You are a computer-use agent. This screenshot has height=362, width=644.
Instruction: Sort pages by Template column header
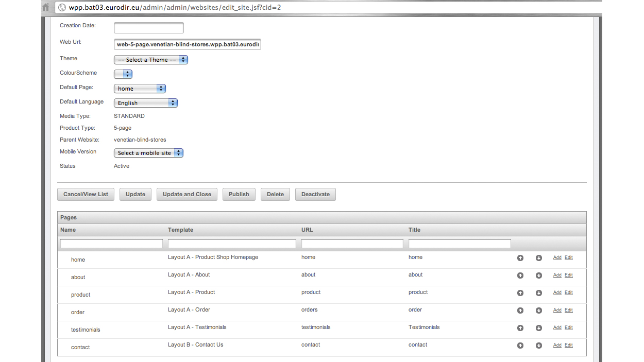[180, 230]
